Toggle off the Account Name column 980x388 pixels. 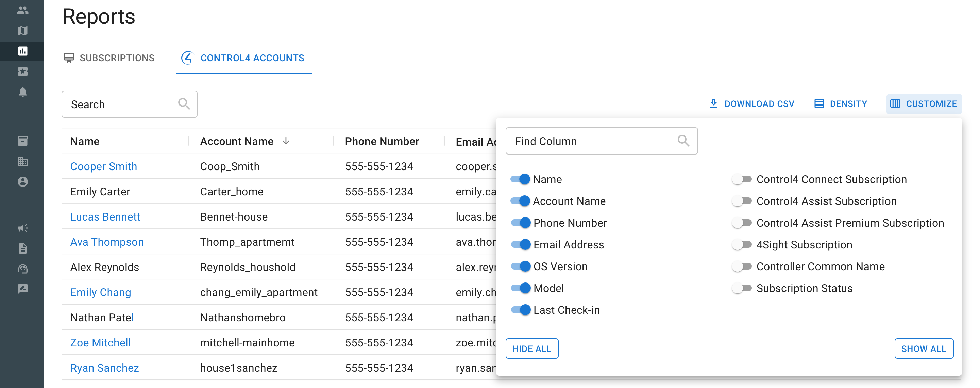[x=521, y=201]
